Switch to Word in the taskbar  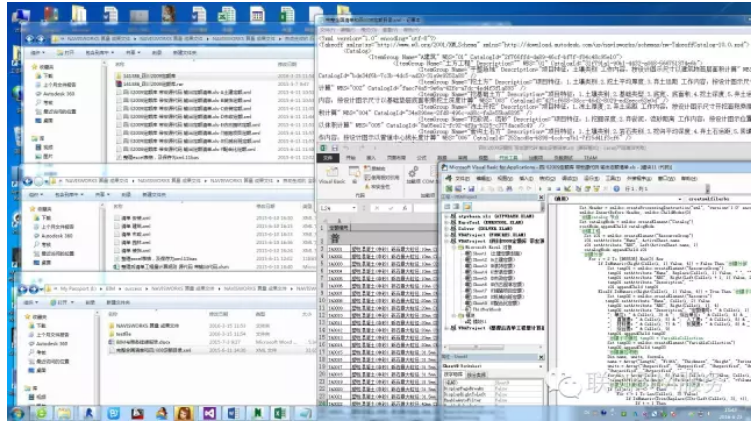[233, 413]
